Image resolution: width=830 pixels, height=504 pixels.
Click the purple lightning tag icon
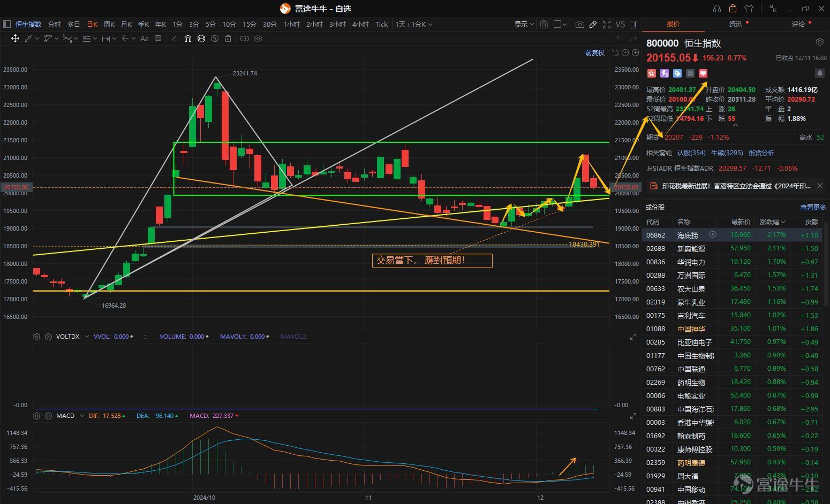click(x=664, y=73)
